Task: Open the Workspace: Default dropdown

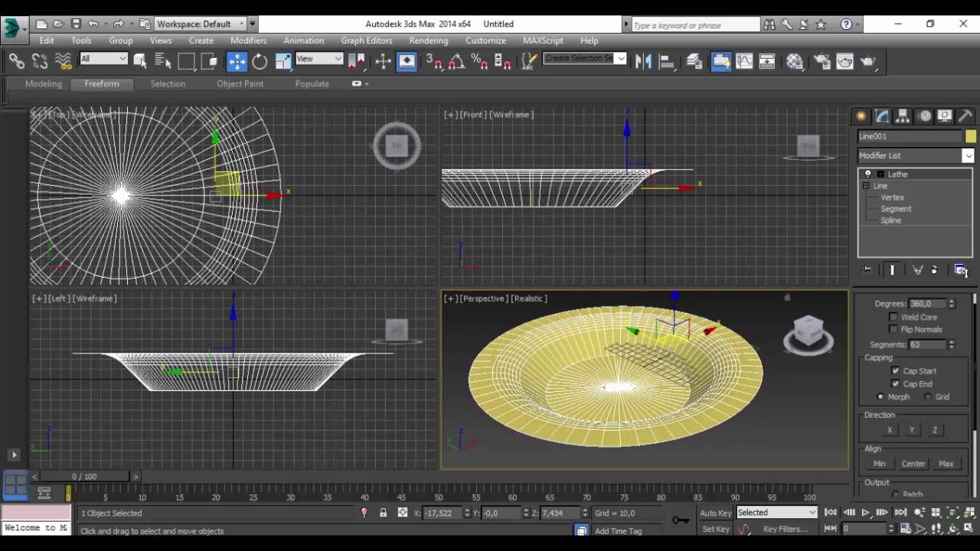Action: [201, 24]
